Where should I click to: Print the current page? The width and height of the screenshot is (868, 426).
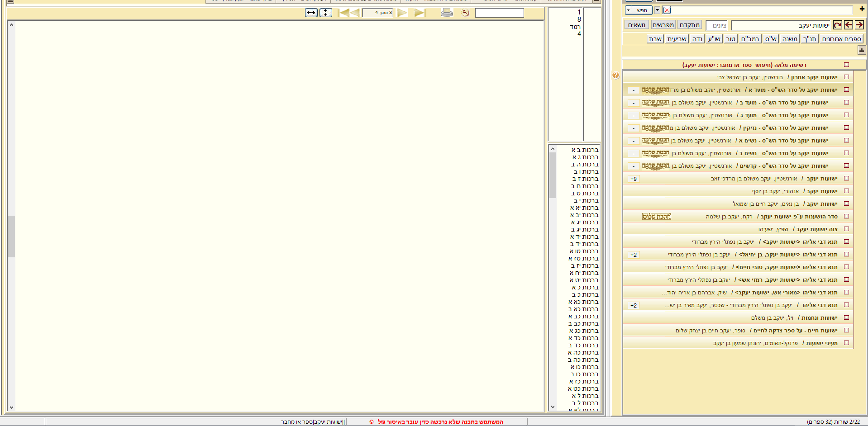(447, 13)
